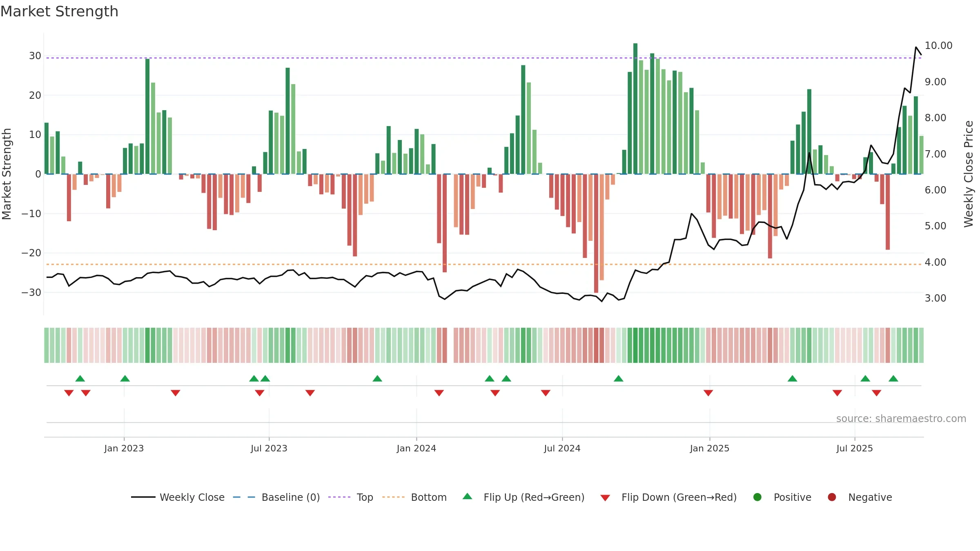Click the purple dotted Top line sample
Viewport: 980px width, 551px height.
click(x=339, y=497)
